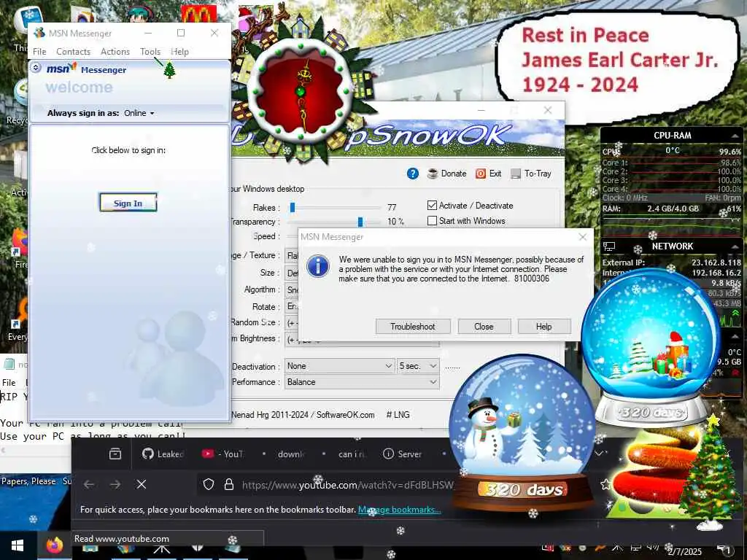Screen dimensions: 747x560
Task: Open the File menu in MSN Messenger
Action: 39,52
